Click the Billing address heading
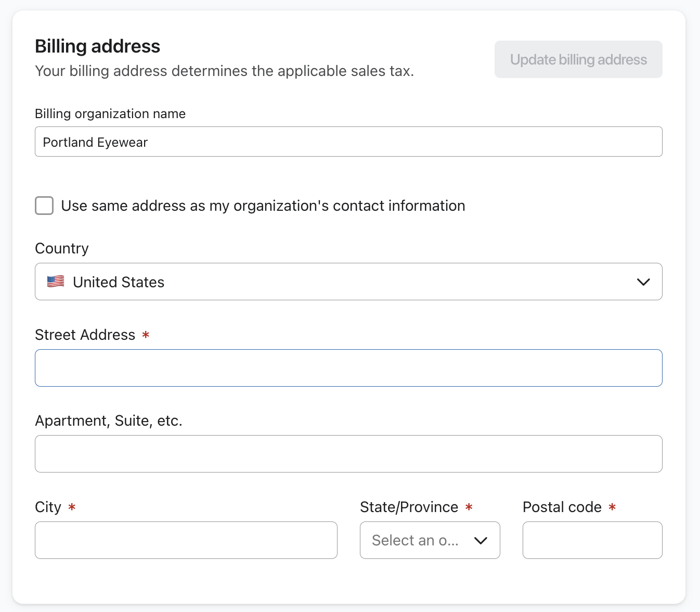 point(97,46)
